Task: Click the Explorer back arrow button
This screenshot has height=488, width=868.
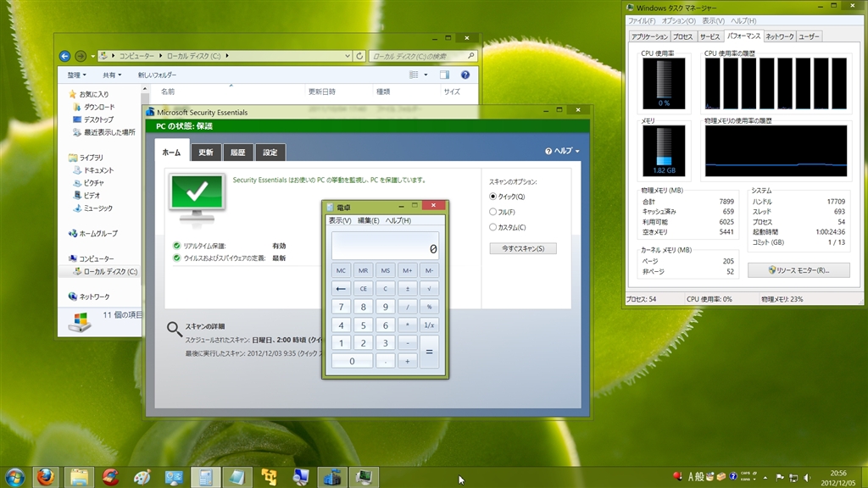Action: 64,56
